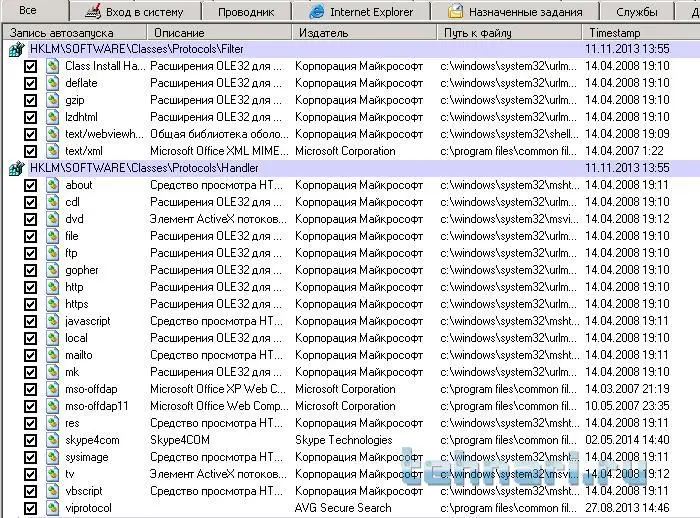Click the file icon beside file entry

click(x=52, y=236)
